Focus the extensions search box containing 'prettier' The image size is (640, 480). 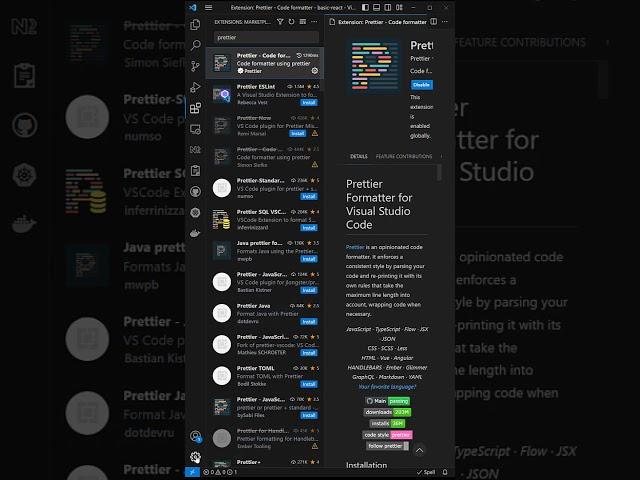pyautogui.click(x=266, y=37)
